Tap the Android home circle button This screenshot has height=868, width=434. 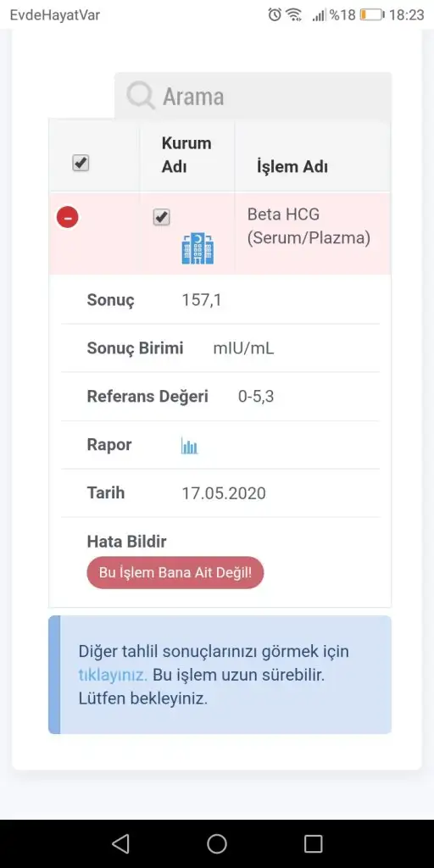pyautogui.click(x=217, y=843)
